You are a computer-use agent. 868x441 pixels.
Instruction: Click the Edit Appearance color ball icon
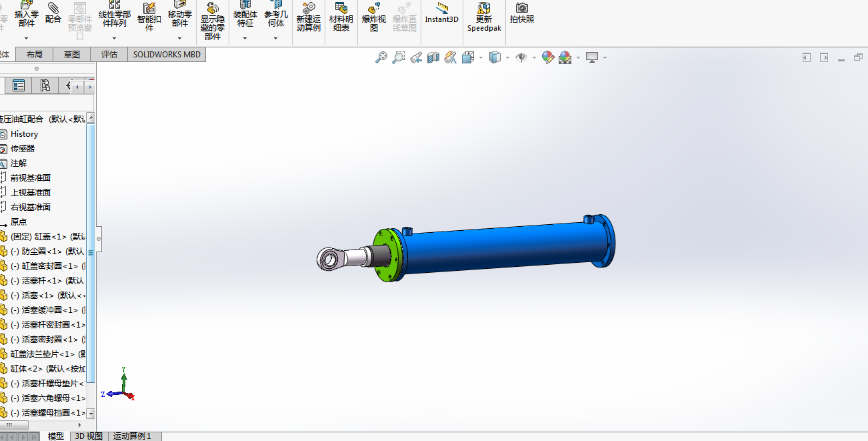(x=548, y=58)
